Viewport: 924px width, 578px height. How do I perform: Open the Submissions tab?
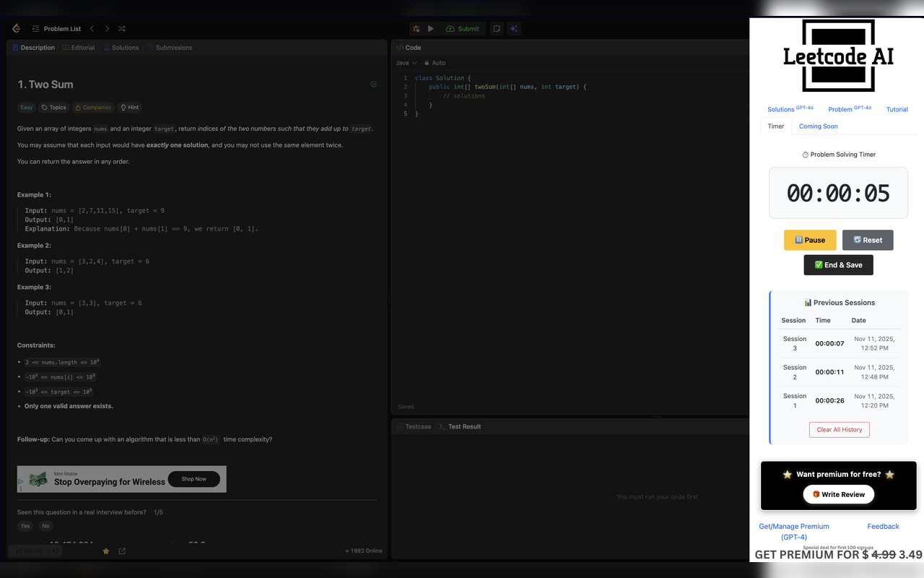170,48
